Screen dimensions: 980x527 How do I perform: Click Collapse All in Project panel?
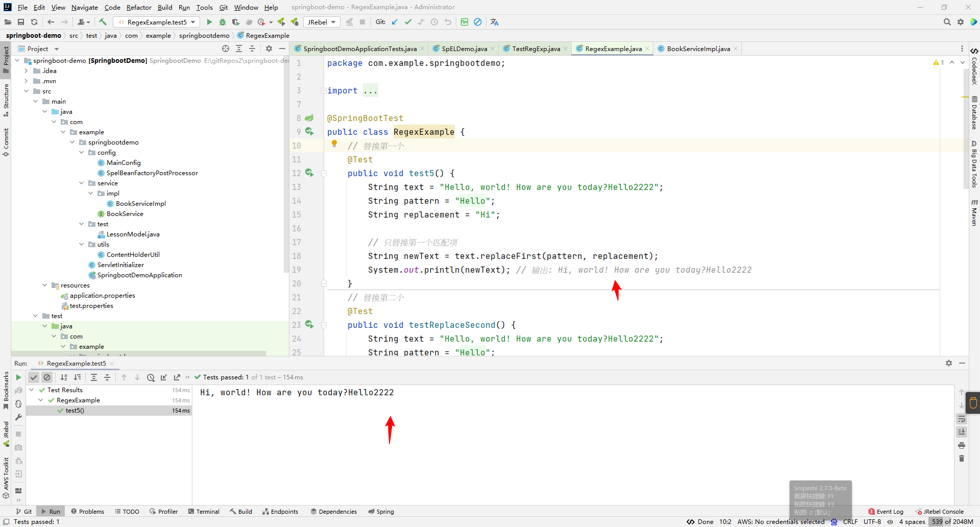(x=252, y=49)
